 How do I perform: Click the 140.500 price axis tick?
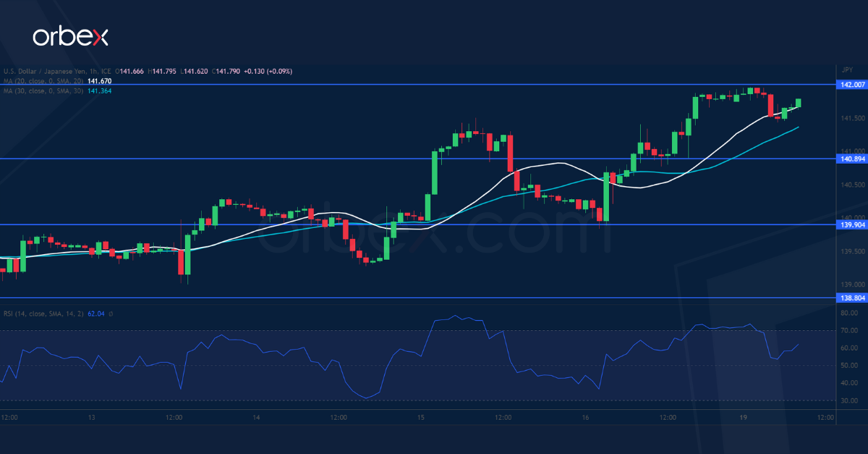tap(852, 185)
